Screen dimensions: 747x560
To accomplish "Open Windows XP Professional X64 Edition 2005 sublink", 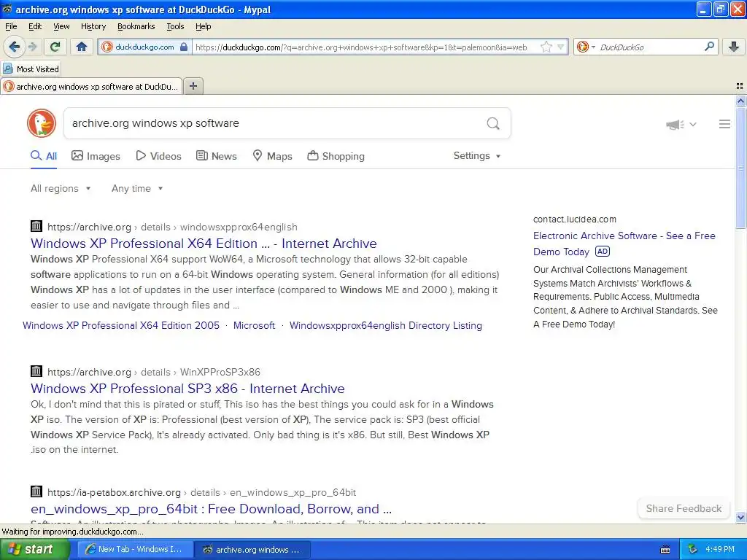I will click(121, 326).
